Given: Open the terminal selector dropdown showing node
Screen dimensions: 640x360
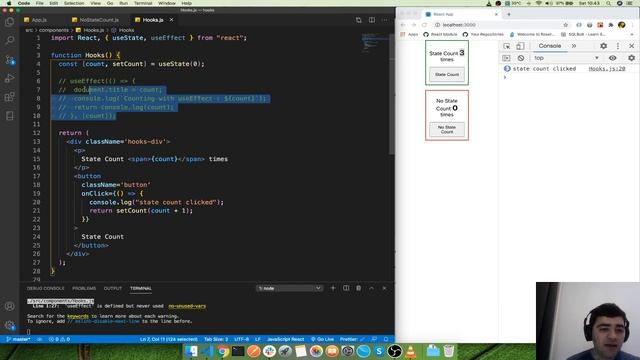Looking at the screenshot, I should 289,288.
